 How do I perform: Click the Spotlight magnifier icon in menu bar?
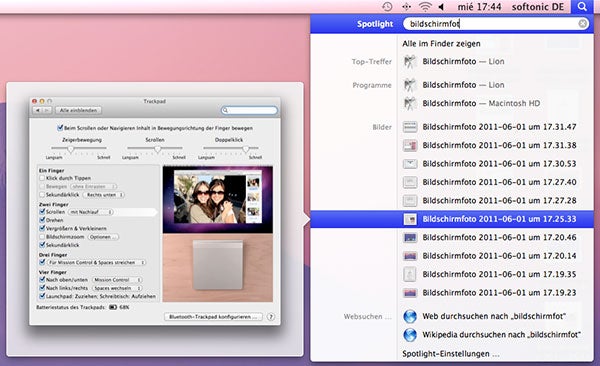click(x=582, y=7)
